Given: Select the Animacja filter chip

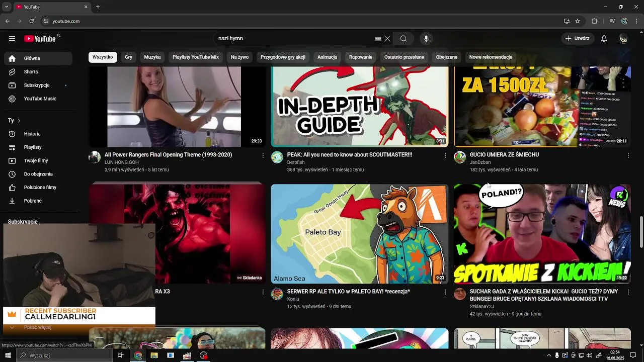Looking at the screenshot, I should 327,57.
